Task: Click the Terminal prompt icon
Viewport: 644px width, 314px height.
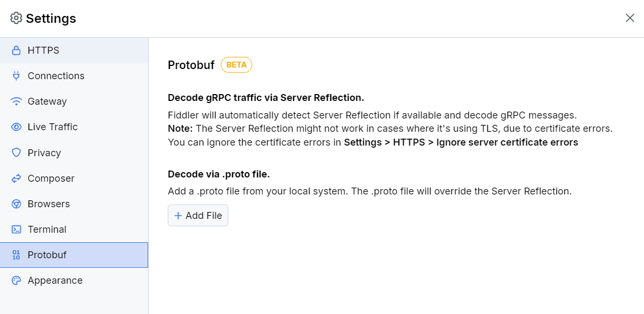Action: (x=16, y=229)
